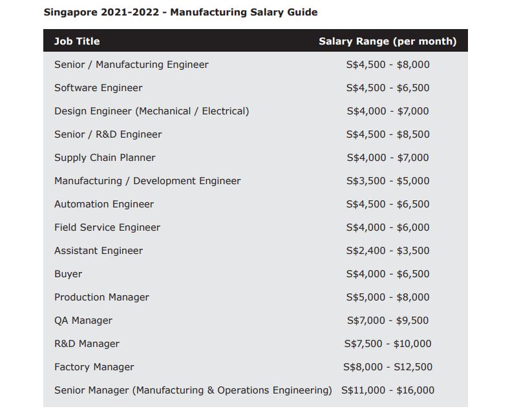Click the S$11,000 - $16,000 salary value
This screenshot has height=420, width=510.
pyautogui.click(x=388, y=390)
